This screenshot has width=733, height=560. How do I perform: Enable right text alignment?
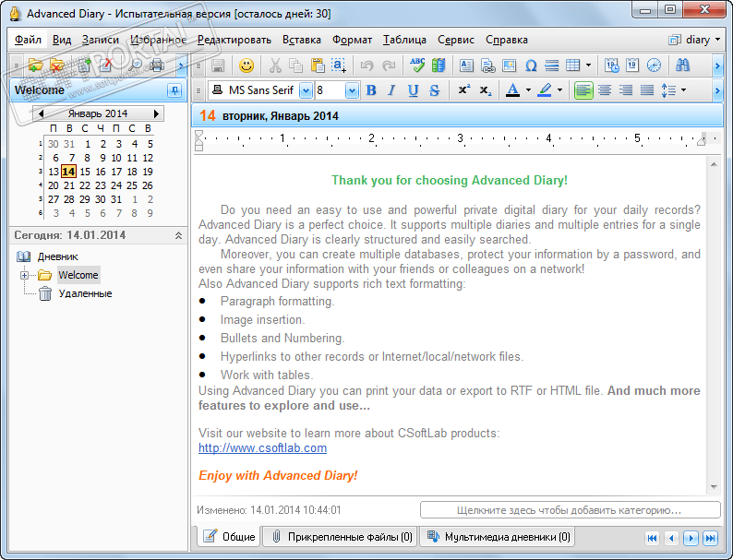(626, 90)
